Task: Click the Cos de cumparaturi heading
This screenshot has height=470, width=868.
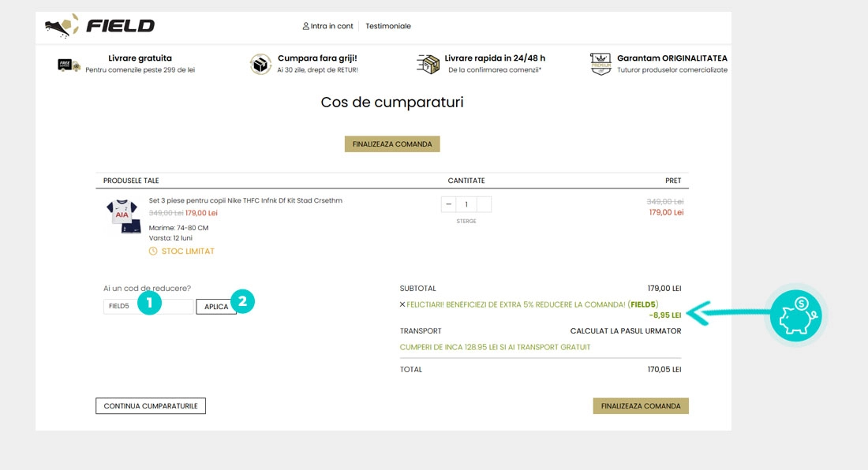Action: (x=392, y=103)
